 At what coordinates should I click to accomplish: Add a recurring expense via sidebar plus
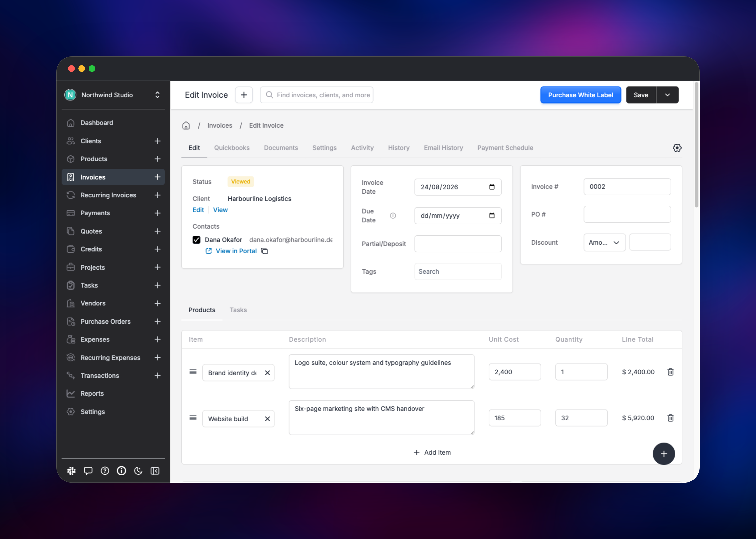point(157,357)
